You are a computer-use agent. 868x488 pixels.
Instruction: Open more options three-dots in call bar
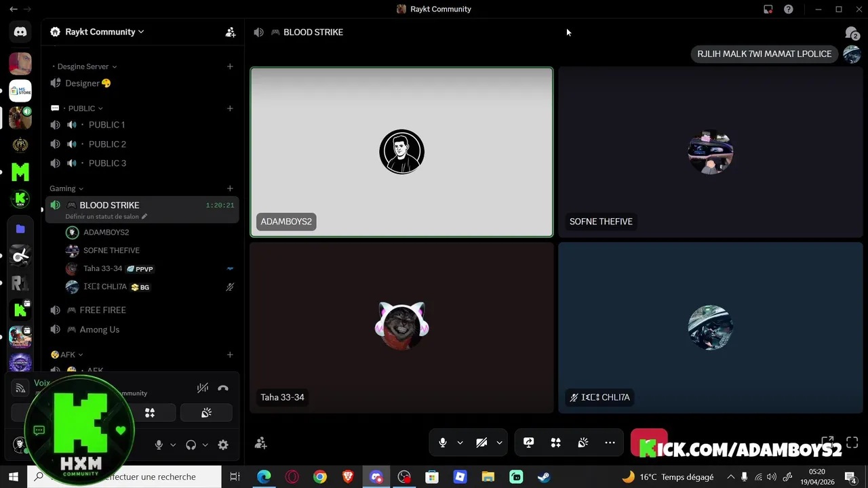tap(610, 443)
